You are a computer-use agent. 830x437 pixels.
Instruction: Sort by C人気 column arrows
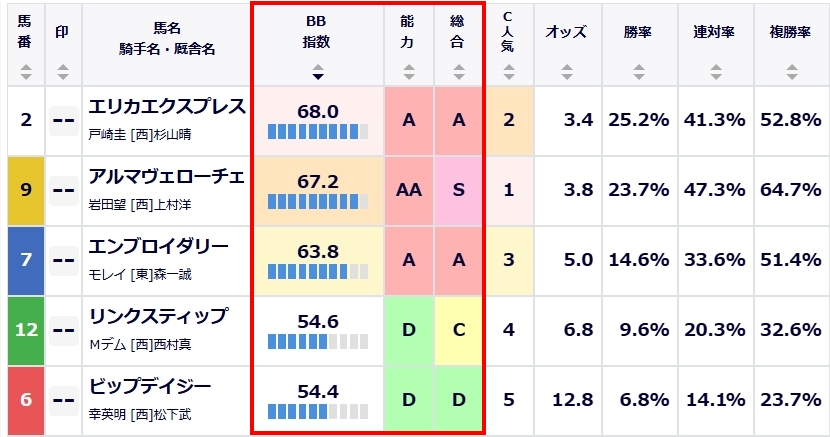tap(509, 71)
